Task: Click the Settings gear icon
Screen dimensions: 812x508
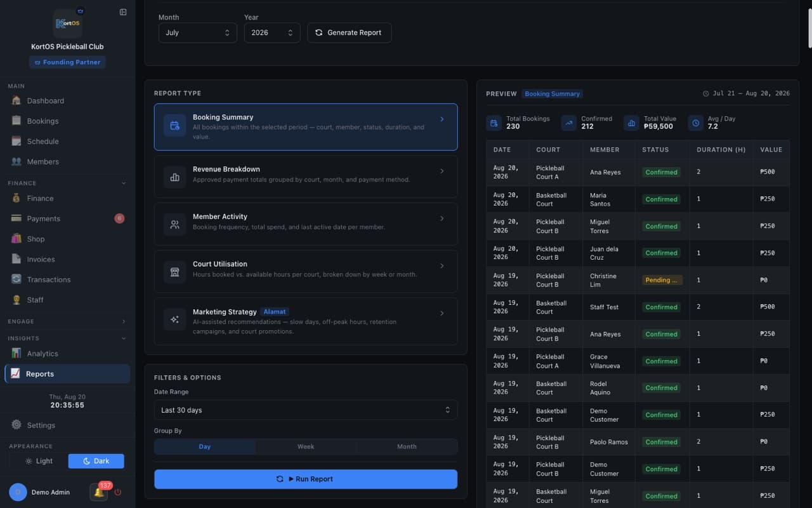Action: point(16,425)
